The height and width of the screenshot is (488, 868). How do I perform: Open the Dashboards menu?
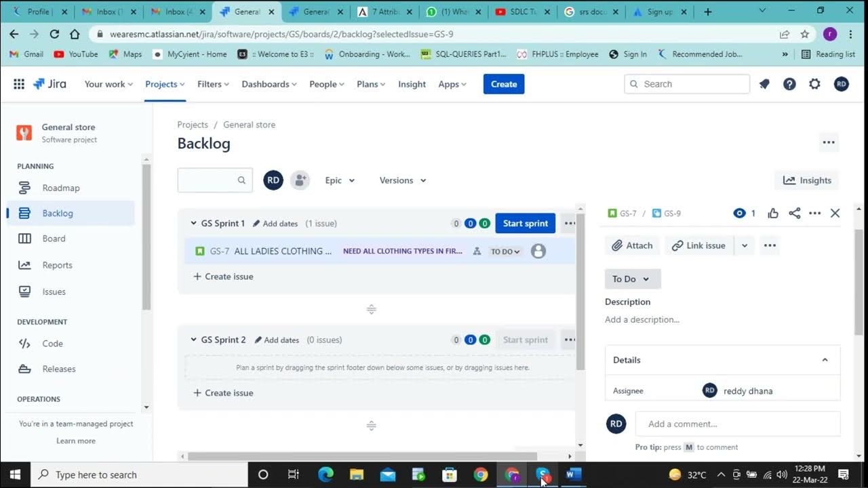coord(269,84)
